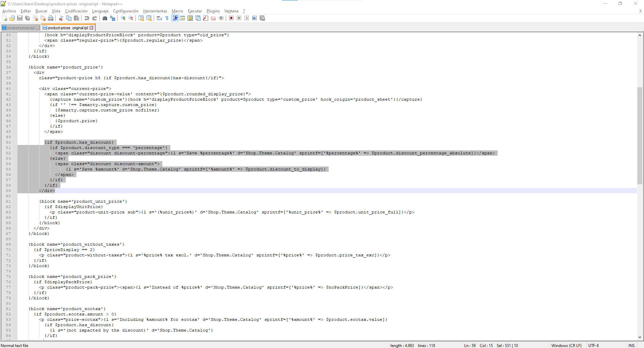Viewport: 644px width, 348px height.
Task: Click the Ln : 59 status bar field
Action: pyautogui.click(x=470, y=345)
